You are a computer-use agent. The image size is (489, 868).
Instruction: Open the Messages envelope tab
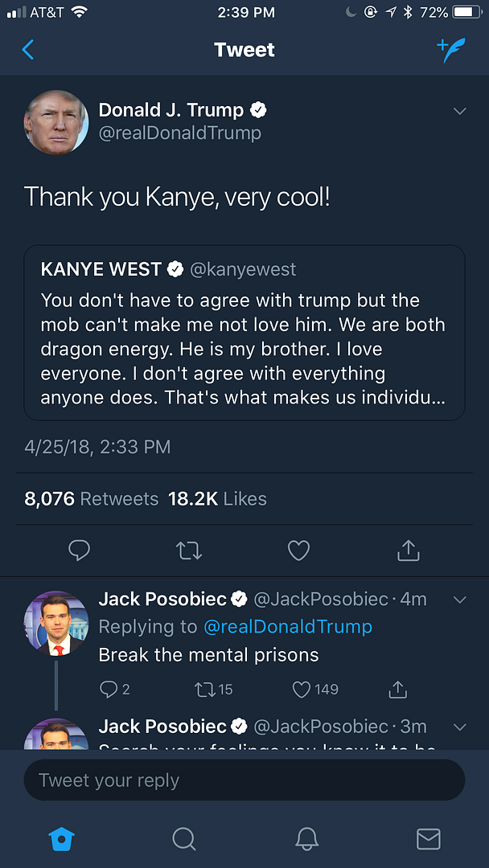(428, 839)
